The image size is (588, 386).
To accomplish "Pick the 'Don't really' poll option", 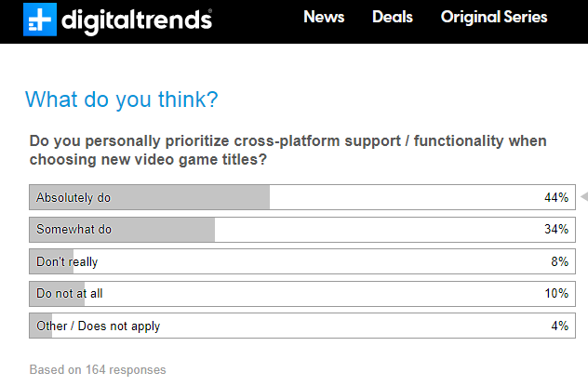I will [x=302, y=261].
